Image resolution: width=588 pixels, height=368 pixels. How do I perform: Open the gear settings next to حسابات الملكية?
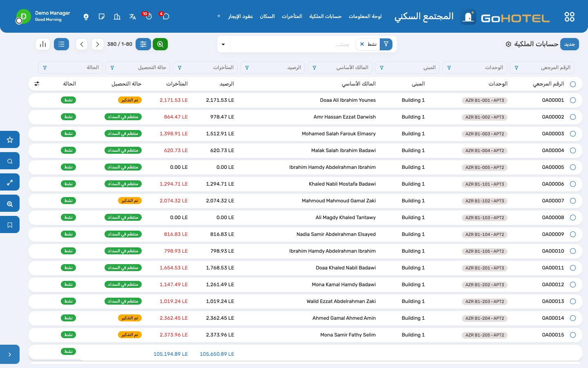(x=508, y=44)
